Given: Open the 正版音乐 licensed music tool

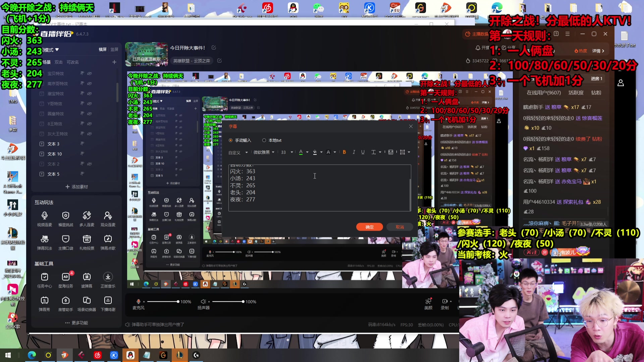Looking at the screenshot, I should click(108, 280).
